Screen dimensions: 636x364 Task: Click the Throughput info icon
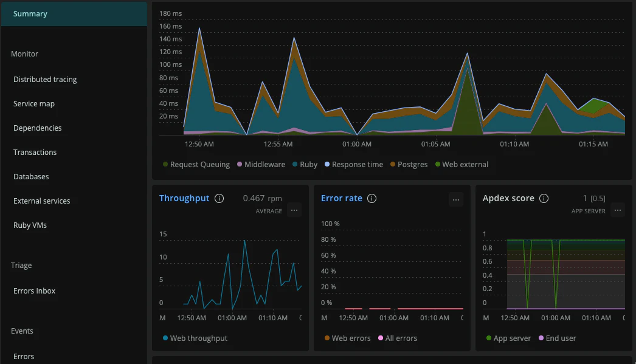(x=219, y=198)
